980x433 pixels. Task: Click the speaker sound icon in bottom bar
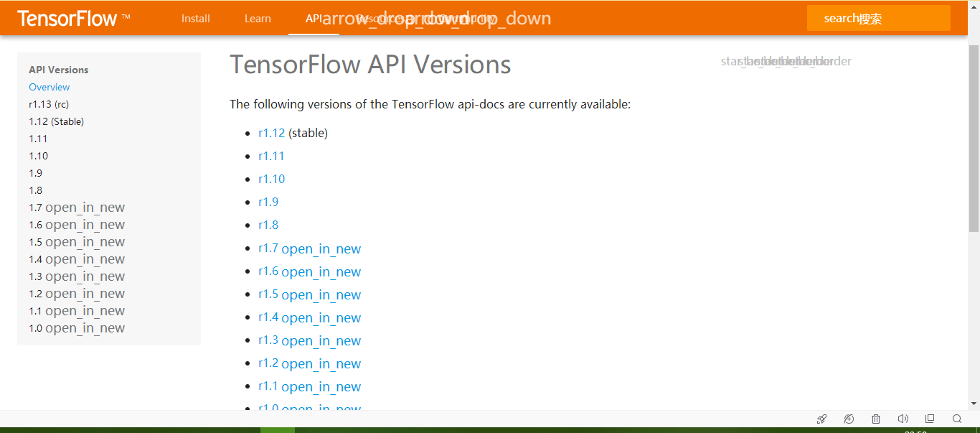[x=903, y=419]
